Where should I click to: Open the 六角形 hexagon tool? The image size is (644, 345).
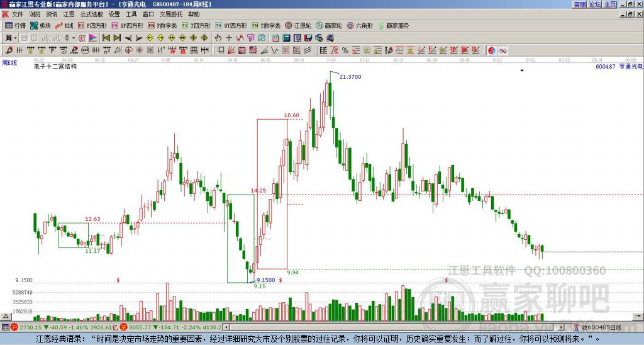[x=360, y=25]
